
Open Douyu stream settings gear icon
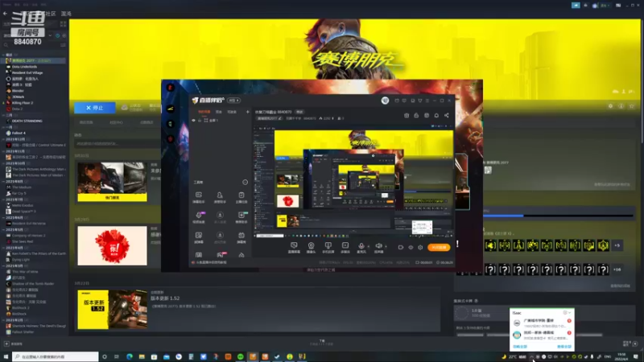[x=420, y=248]
